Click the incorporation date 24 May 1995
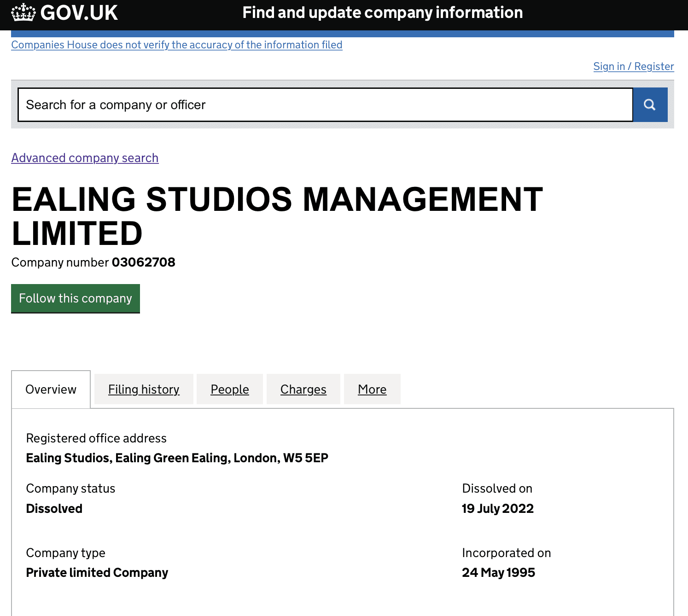This screenshot has height=616, width=688. pyautogui.click(x=499, y=573)
